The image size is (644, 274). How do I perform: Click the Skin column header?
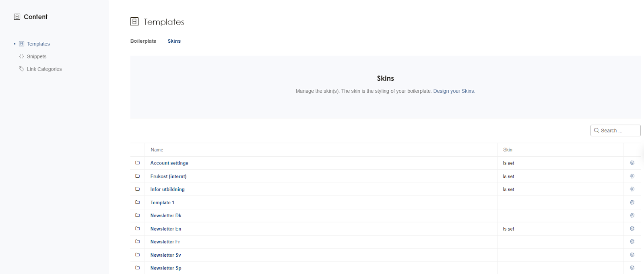[508, 150]
